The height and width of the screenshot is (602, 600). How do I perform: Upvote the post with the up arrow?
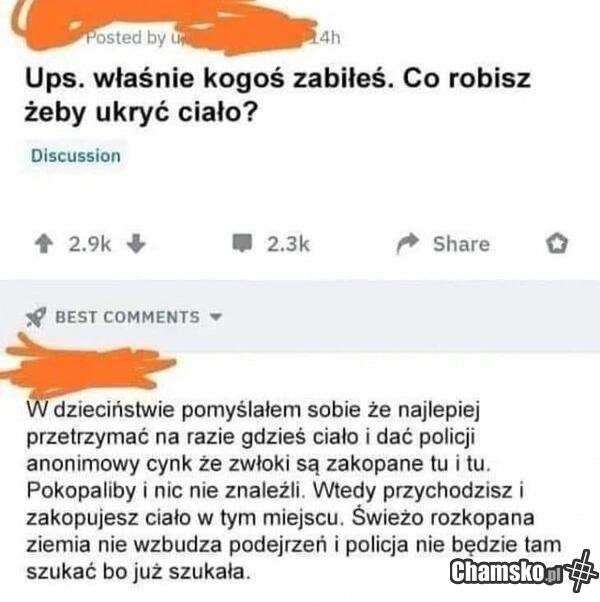(44, 244)
